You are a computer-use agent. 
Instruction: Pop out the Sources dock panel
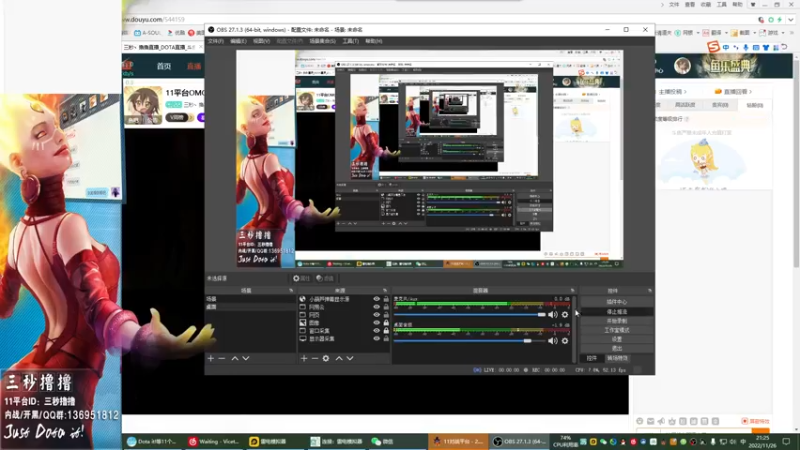pyautogui.click(x=385, y=290)
